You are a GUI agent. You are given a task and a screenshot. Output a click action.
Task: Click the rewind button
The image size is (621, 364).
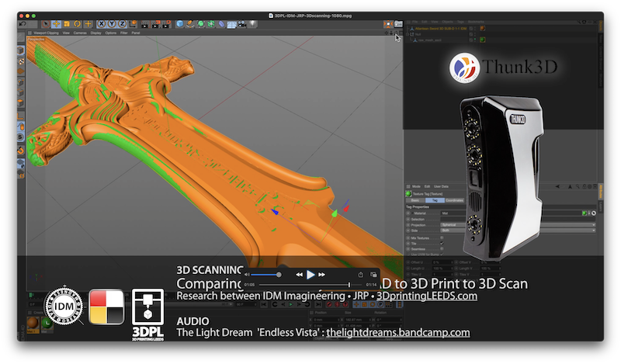[x=299, y=274]
